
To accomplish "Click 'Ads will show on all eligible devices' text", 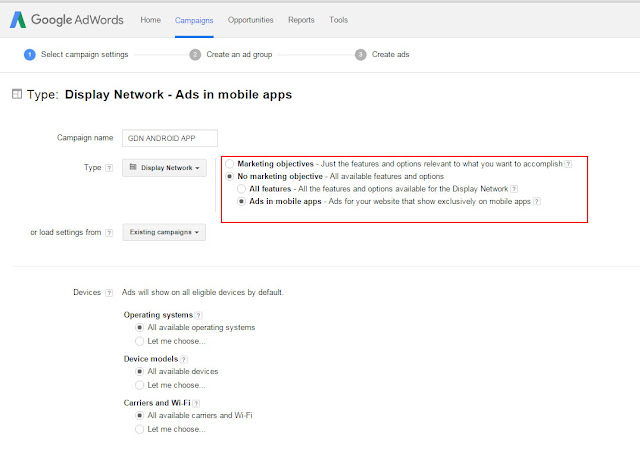I will tap(202, 293).
